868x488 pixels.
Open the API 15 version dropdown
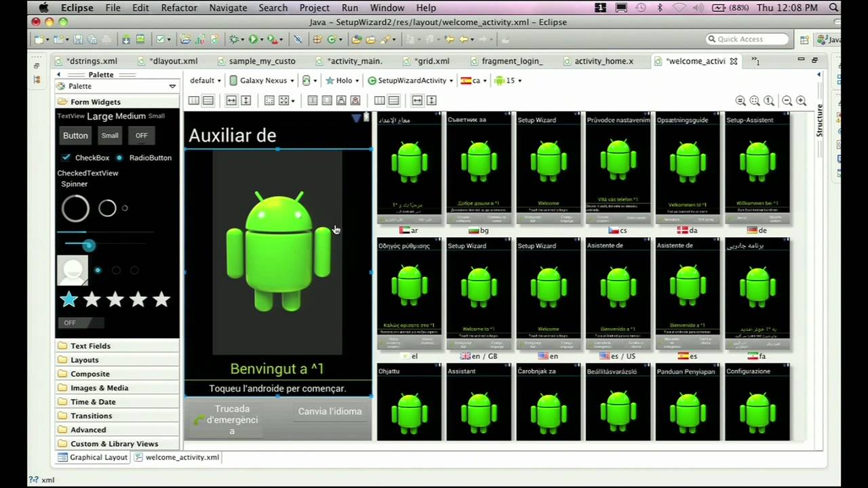(x=509, y=80)
